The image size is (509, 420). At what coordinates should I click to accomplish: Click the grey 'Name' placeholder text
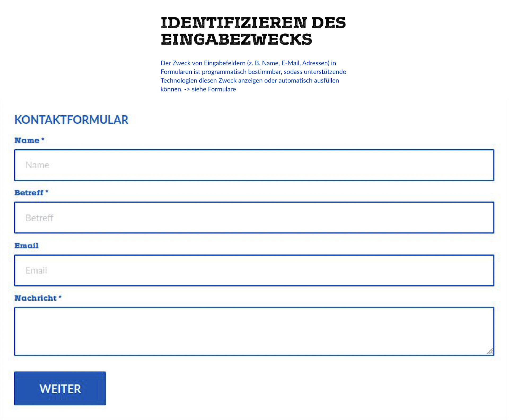tap(37, 165)
